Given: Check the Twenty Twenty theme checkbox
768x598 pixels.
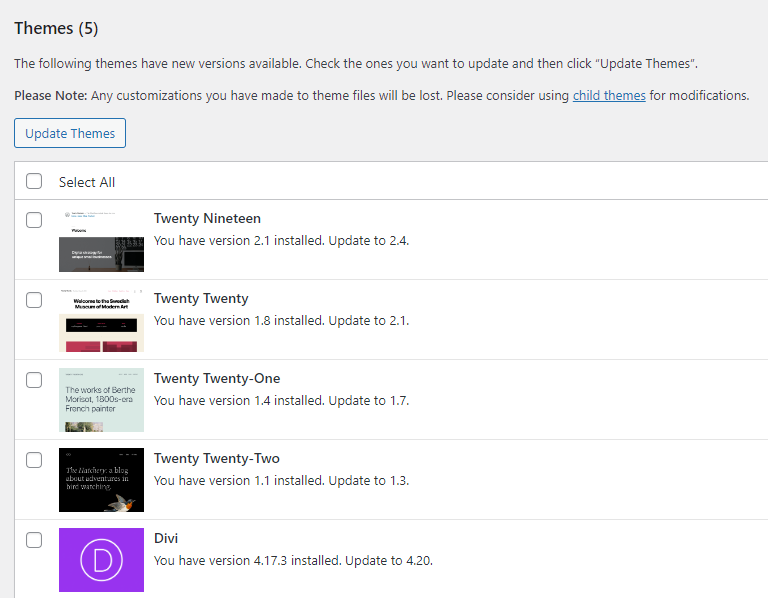Looking at the screenshot, I should click(x=34, y=300).
